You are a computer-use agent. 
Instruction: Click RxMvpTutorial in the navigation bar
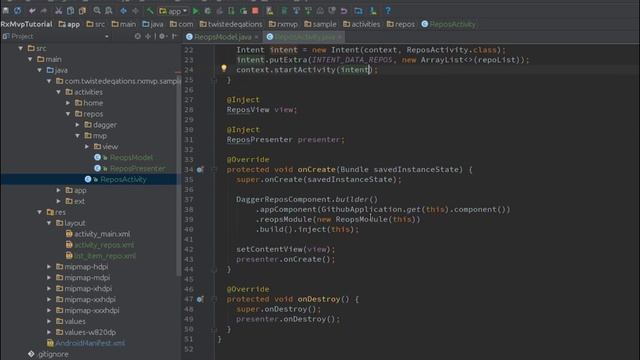[x=27, y=24]
